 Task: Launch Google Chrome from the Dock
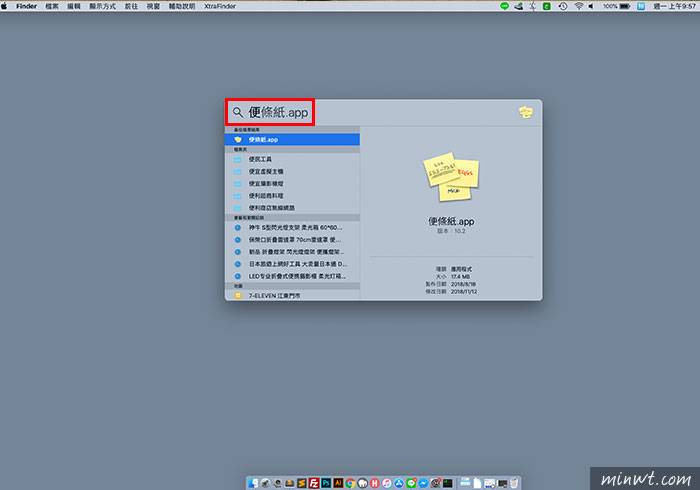coord(349,483)
